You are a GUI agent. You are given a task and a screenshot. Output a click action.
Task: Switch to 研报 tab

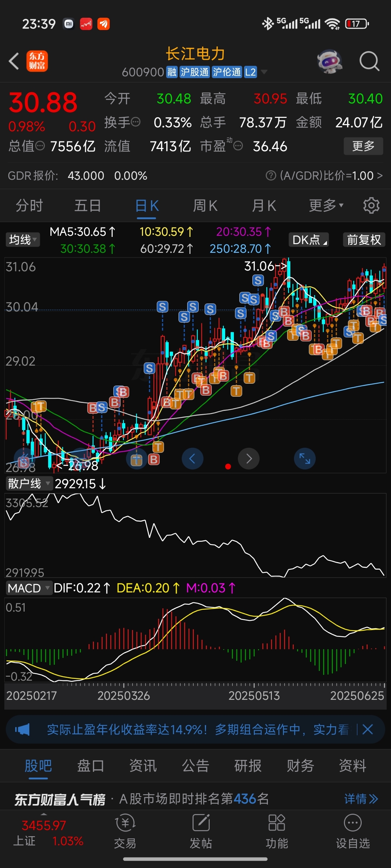pyautogui.click(x=248, y=766)
